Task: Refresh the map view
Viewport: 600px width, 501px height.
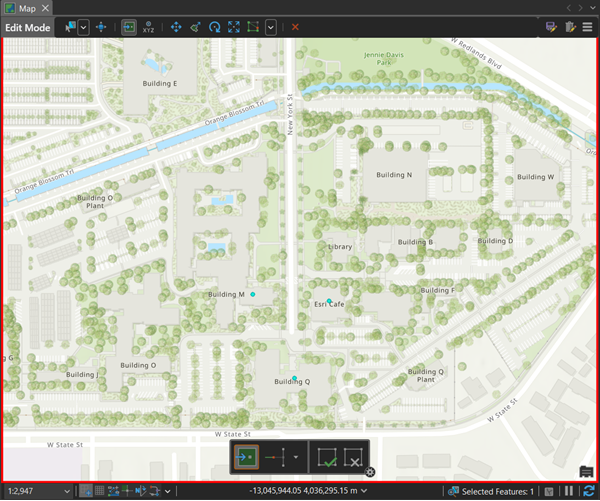Action: [589, 491]
